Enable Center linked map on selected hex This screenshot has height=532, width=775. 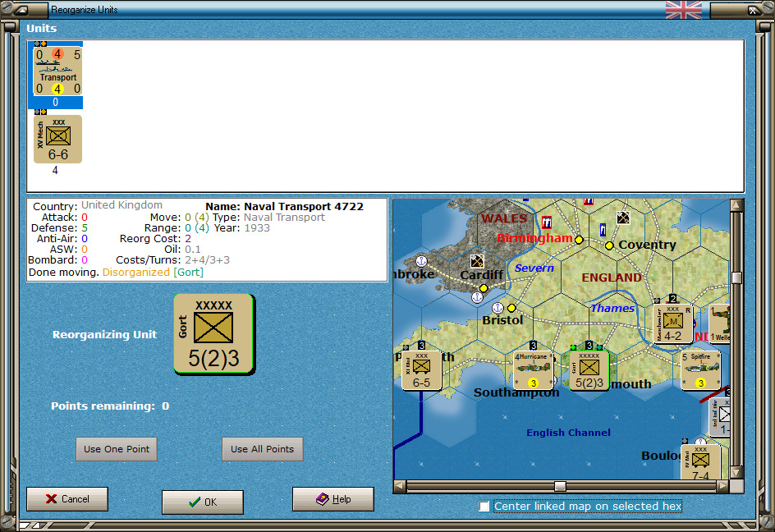484,507
